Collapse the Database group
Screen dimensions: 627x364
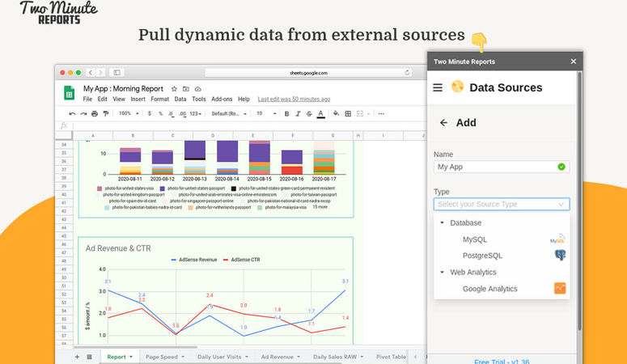tap(442, 222)
